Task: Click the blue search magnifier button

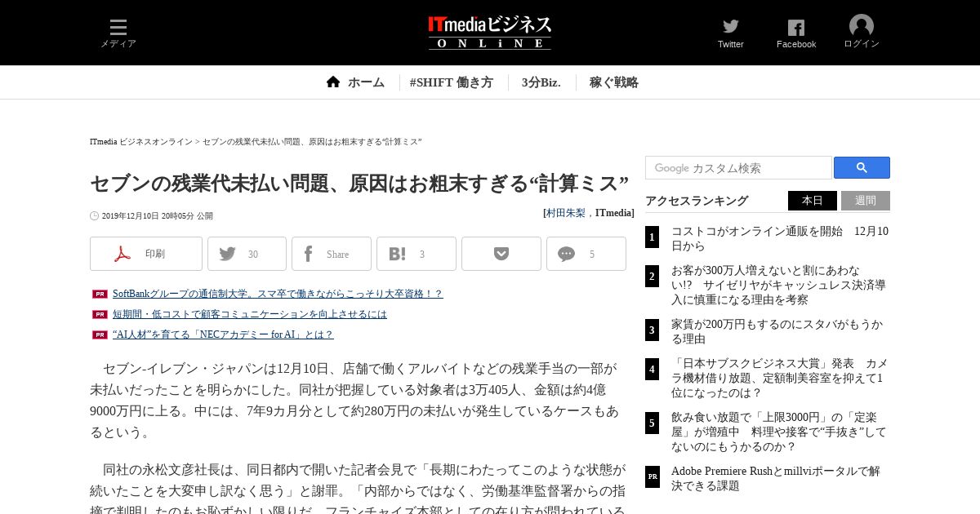Action: point(862,168)
